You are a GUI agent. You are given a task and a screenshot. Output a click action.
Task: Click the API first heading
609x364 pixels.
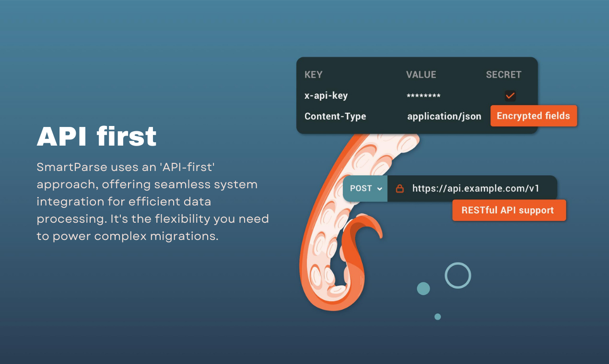pyautogui.click(x=97, y=136)
